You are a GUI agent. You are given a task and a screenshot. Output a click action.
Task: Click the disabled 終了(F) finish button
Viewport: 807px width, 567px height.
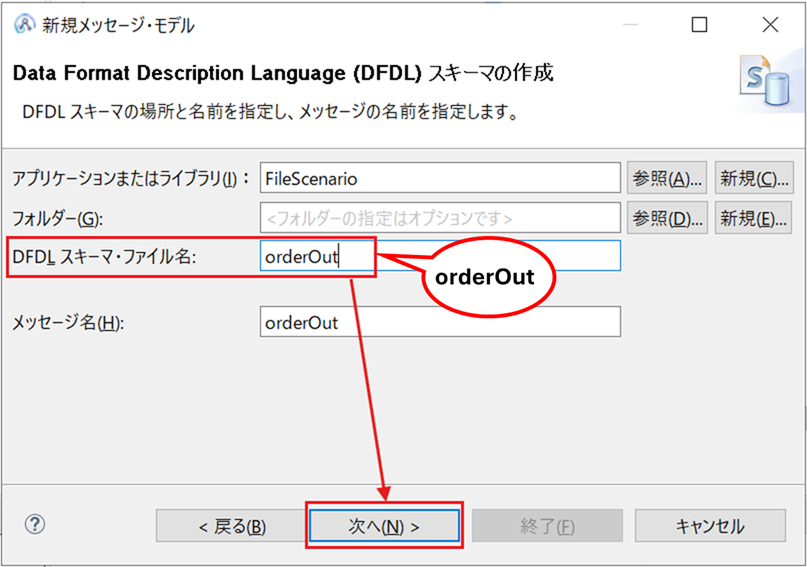tap(547, 526)
